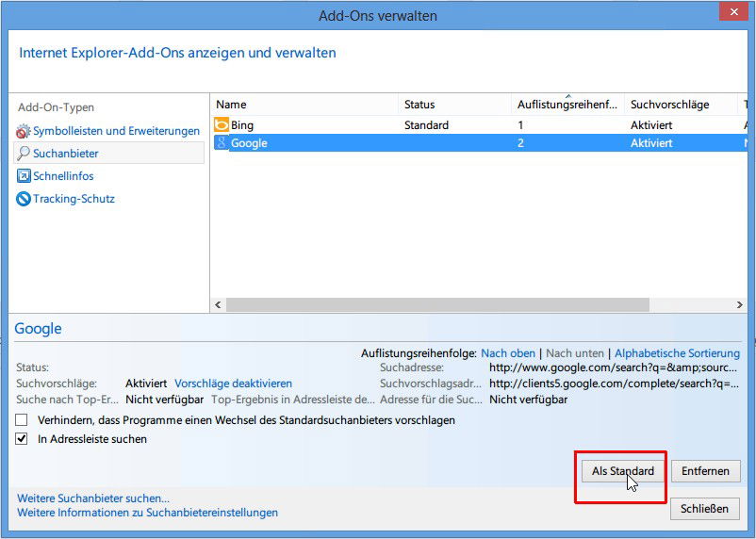Click the Google heading in details pane
Screen dimensions: 756x539
[x=38, y=328]
